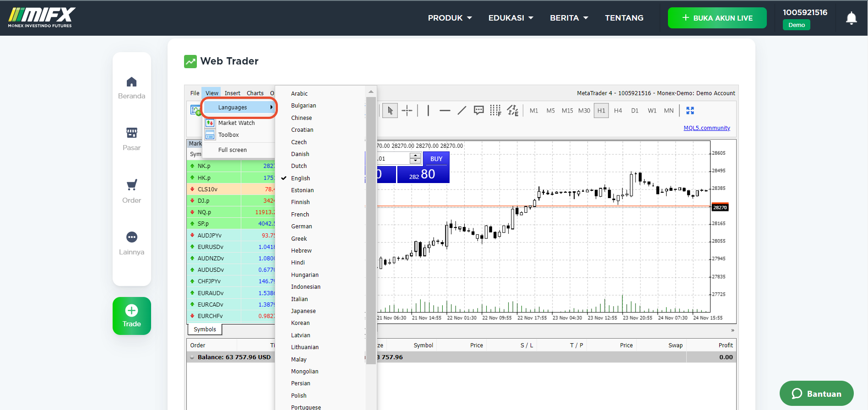868x410 pixels.
Task: Activate the crosshair tool
Action: pos(407,110)
